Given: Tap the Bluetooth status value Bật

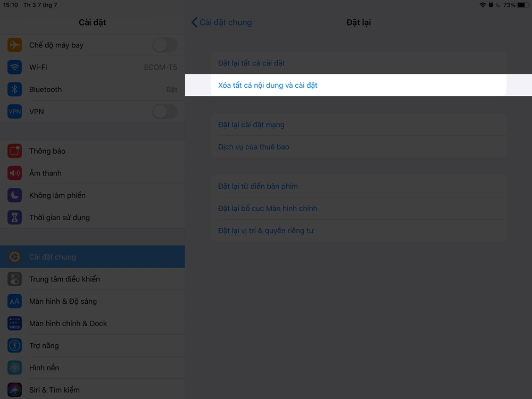Looking at the screenshot, I should pos(172,89).
